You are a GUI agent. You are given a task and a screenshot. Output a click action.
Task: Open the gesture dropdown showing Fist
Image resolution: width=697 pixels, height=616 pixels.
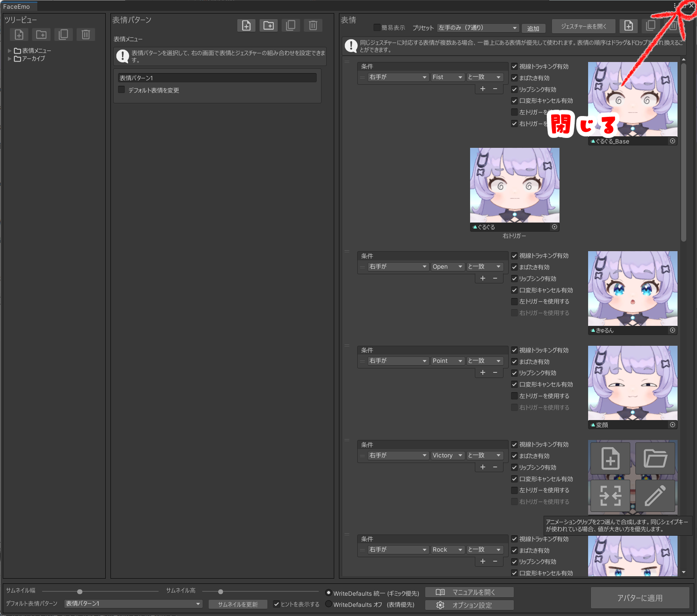tap(447, 77)
